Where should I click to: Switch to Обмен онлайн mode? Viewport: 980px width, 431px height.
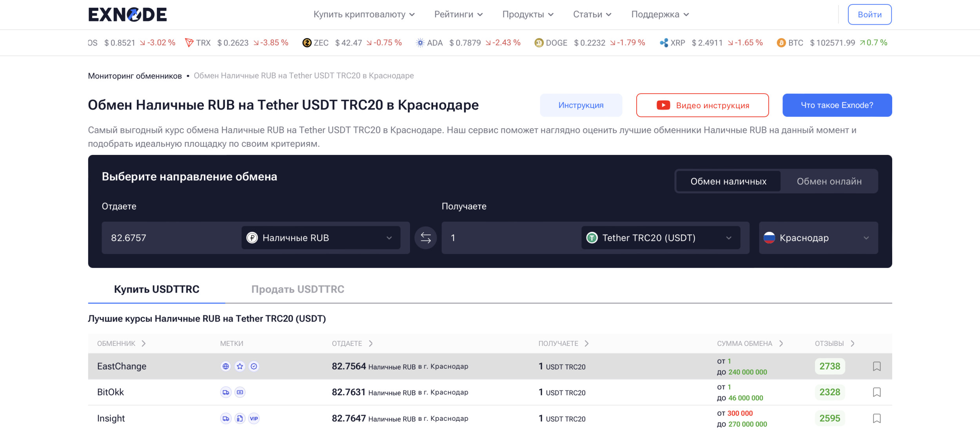tap(829, 181)
